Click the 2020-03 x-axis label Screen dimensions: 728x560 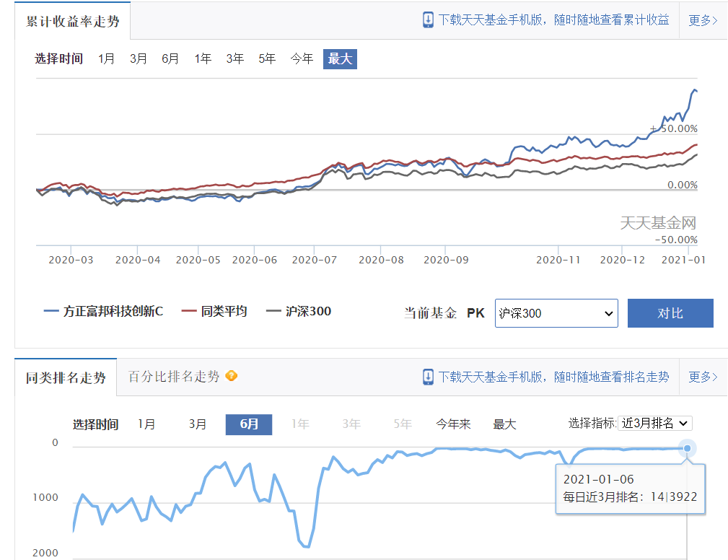tap(71, 260)
